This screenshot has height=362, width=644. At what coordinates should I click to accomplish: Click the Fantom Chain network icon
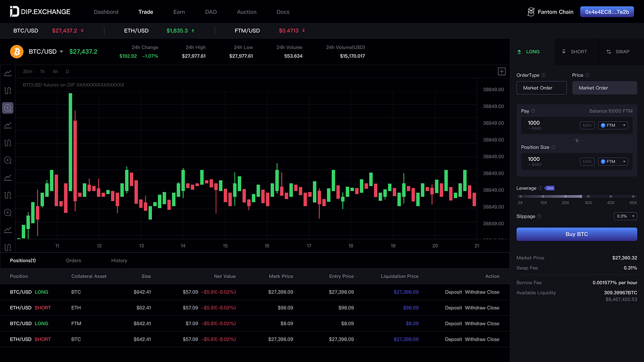[x=531, y=11]
